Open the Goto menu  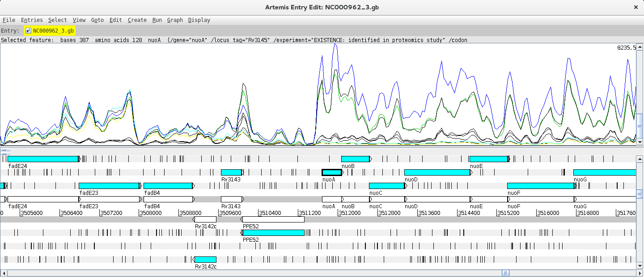click(97, 20)
